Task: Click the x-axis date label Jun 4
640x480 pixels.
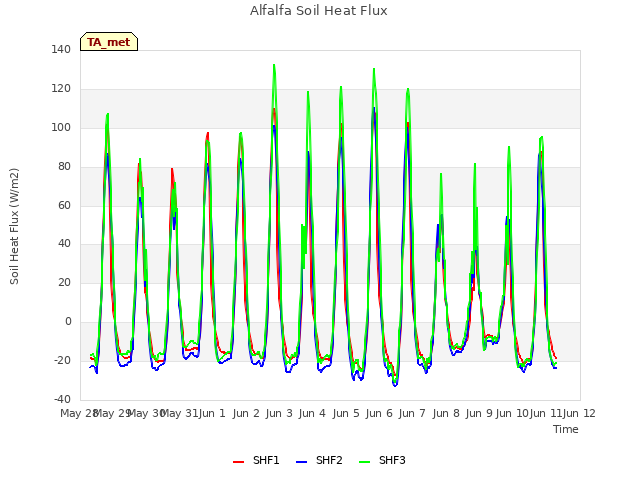Action: tap(312, 413)
